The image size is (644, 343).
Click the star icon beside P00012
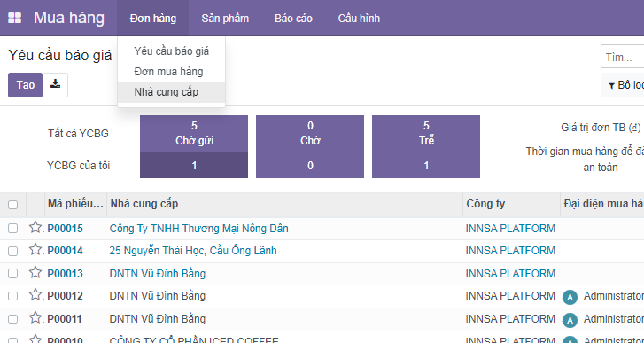tap(35, 295)
